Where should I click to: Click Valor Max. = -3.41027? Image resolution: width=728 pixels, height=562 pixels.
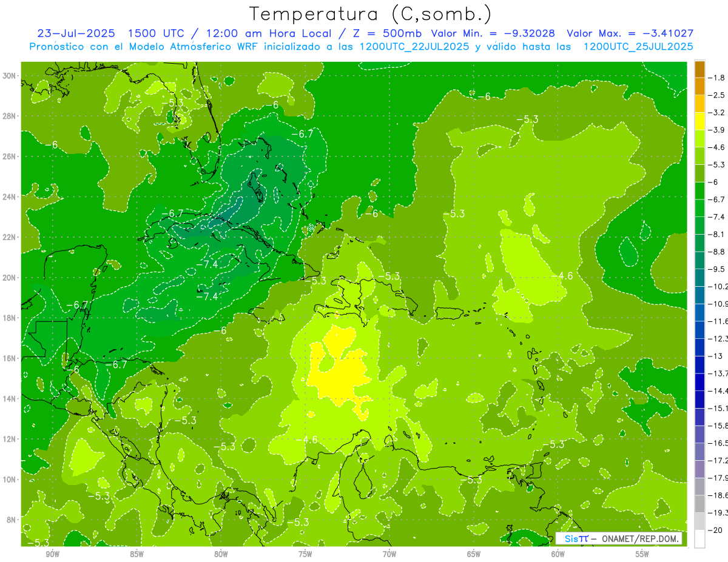pos(630,33)
